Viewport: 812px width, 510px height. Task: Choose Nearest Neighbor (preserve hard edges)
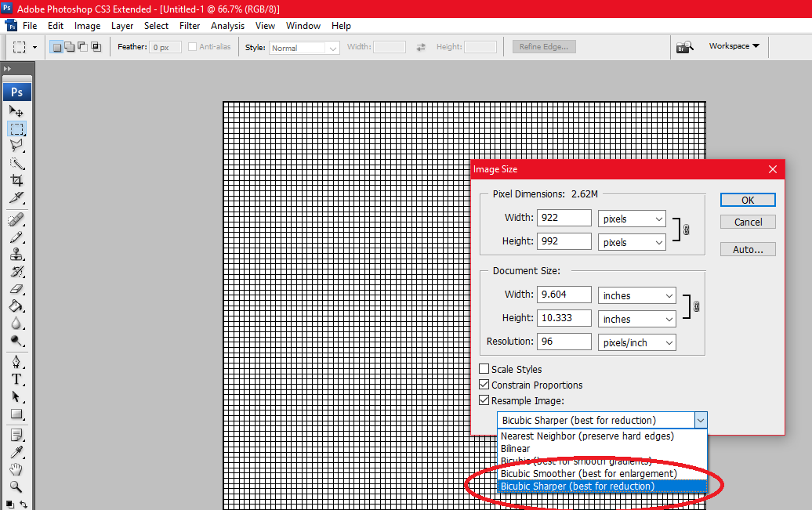click(x=602, y=436)
